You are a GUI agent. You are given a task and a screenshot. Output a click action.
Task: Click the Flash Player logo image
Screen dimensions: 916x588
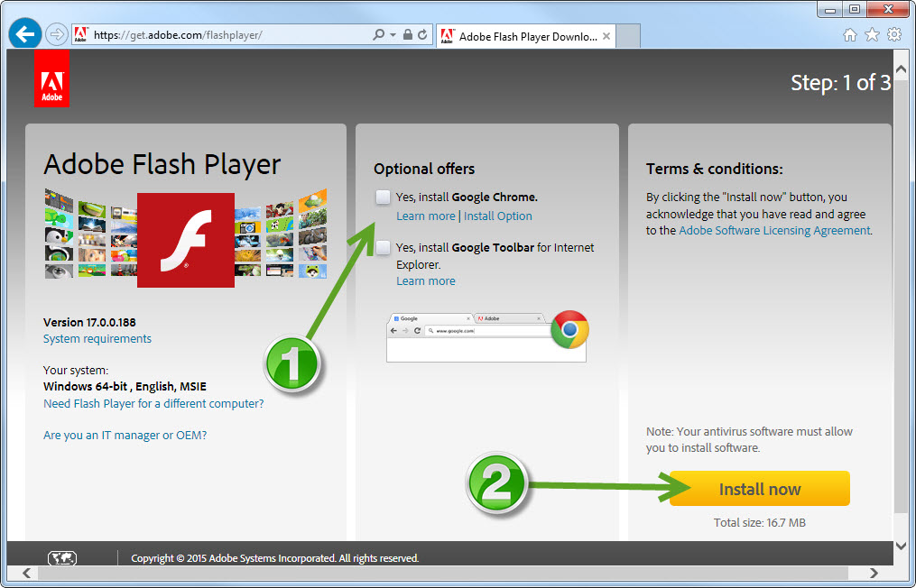tap(186, 240)
